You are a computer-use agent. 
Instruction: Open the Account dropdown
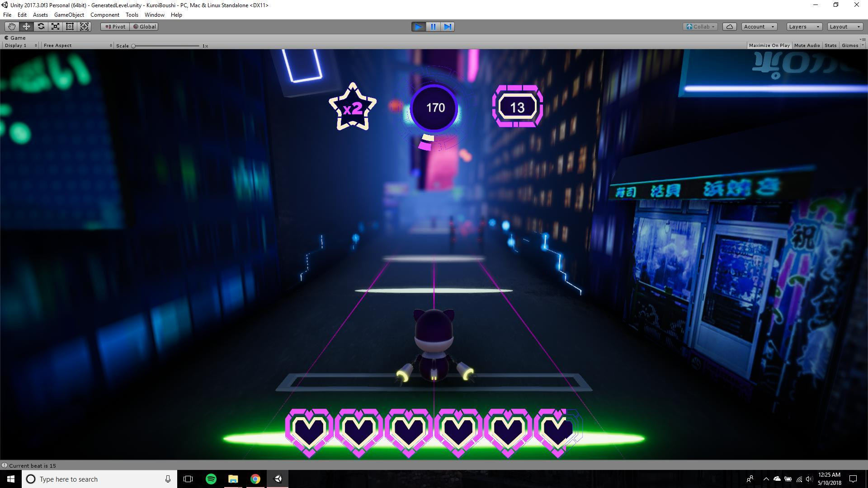pos(759,27)
